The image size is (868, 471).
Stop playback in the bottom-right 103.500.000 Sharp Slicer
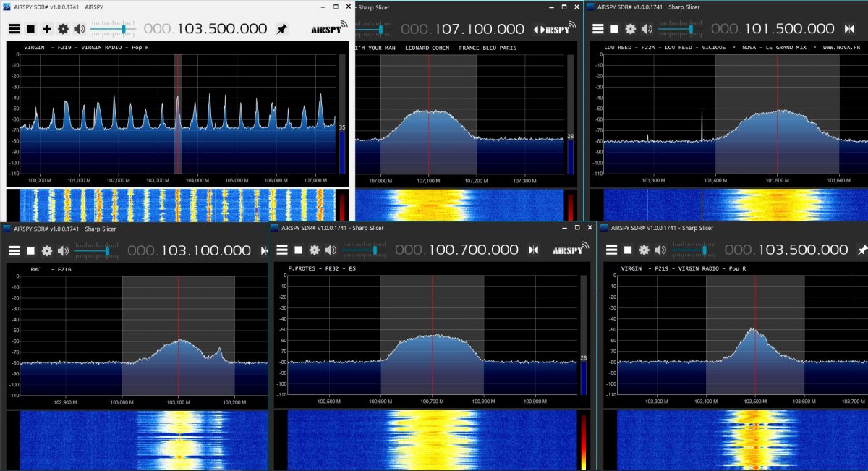[x=627, y=250]
